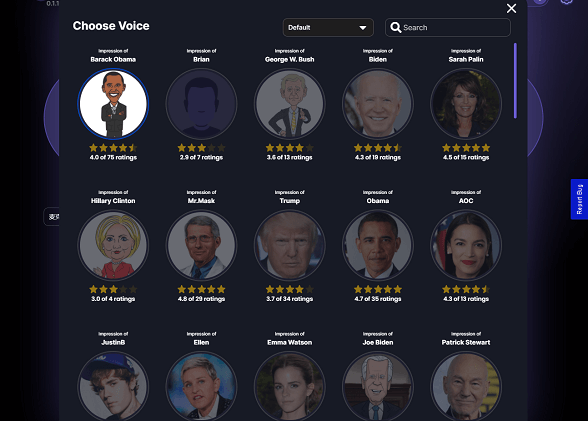Viewport: 588px width, 421px height.
Task: Open the settings gear icon
Action: [567, 1]
